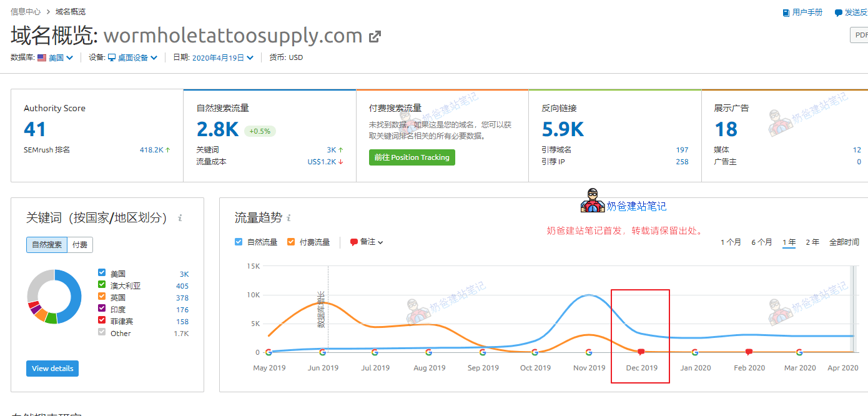Image resolution: width=868 pixels, height=416 pixels.
Task: Click the PDF export icon
Action: (x=862, y=34)
